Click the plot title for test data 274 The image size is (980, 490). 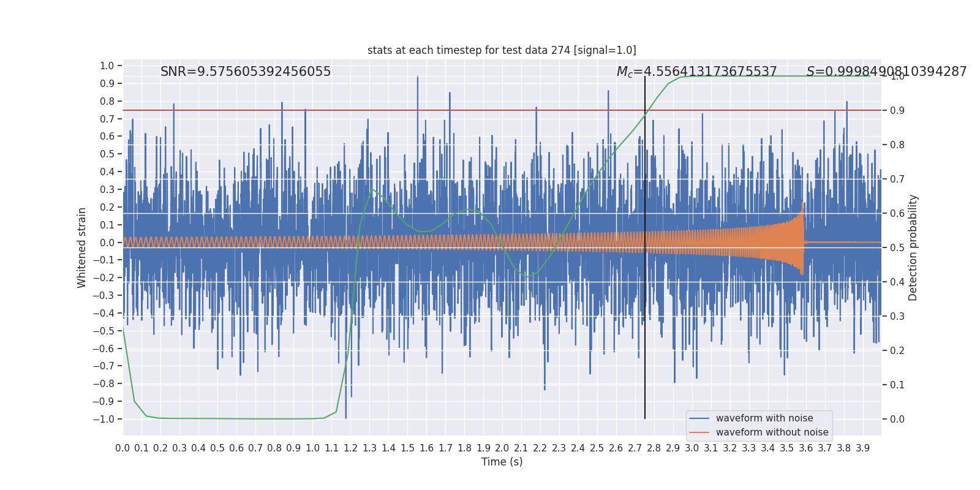[x=502, y=50]
